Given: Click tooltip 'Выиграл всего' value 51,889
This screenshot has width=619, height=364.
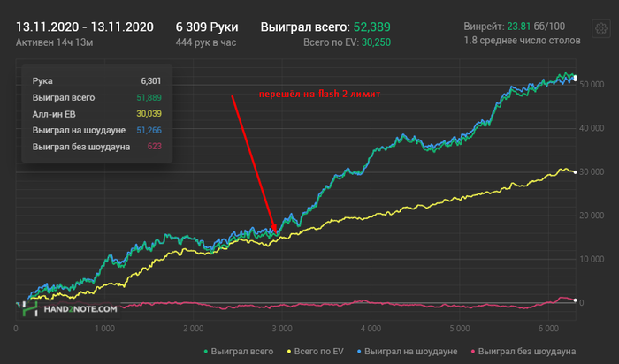Looking at the screenshot, I should click(149, 97).
